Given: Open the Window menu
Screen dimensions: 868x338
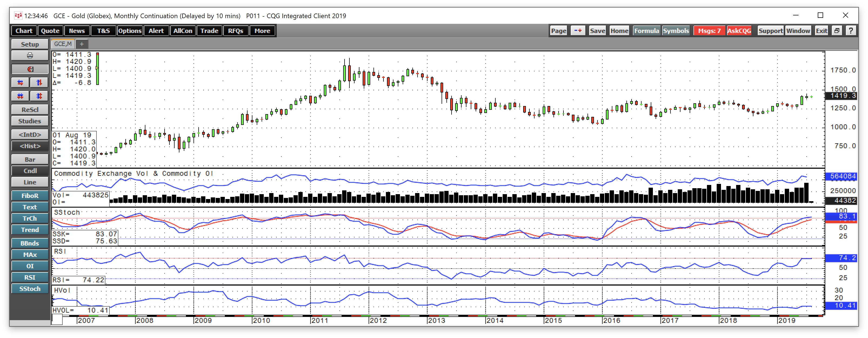Looking at the screenshot, I should click(x=798, y=31).
